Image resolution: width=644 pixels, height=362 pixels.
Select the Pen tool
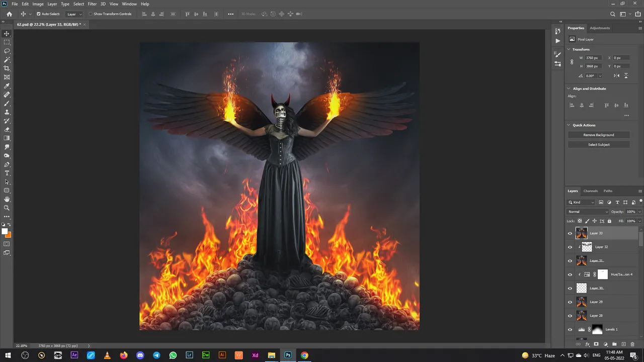[7, 164]
